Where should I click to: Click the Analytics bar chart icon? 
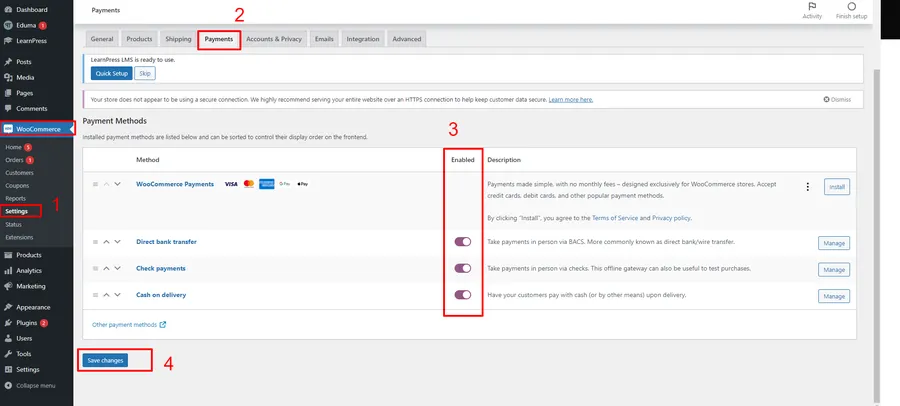pos(8,270)
